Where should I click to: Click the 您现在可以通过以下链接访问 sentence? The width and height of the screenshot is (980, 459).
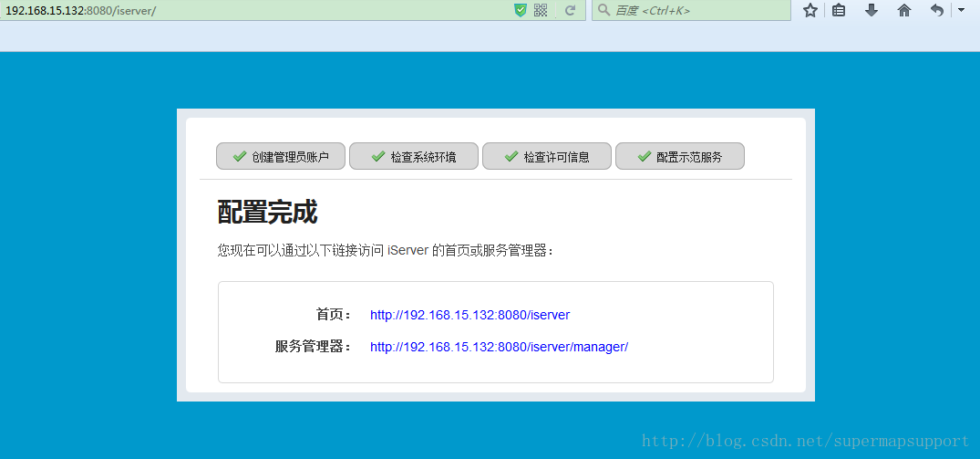[386, 251]
